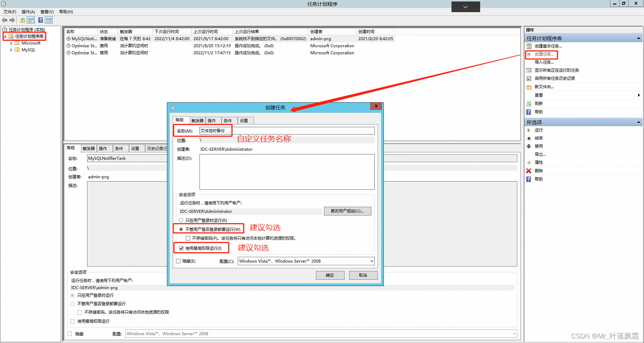644x343 pixels.
Task: Click the dark chevron dropdown at top
Action: click(x=465, y=7)
